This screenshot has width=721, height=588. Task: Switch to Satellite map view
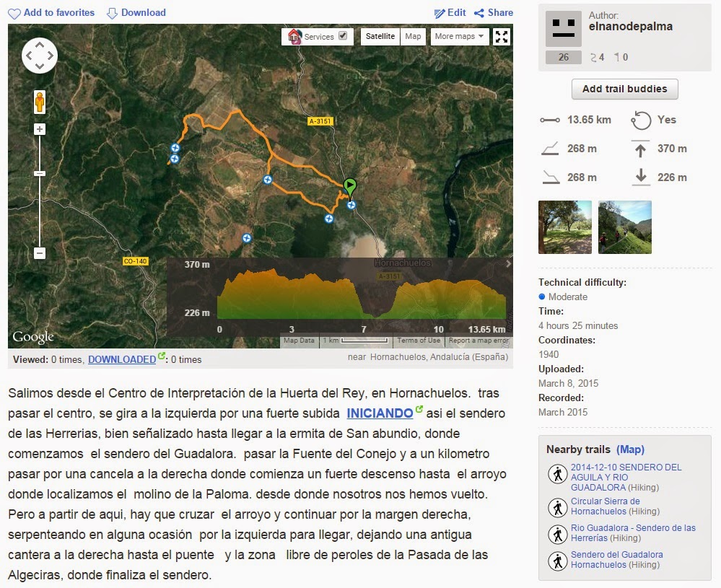380,36
